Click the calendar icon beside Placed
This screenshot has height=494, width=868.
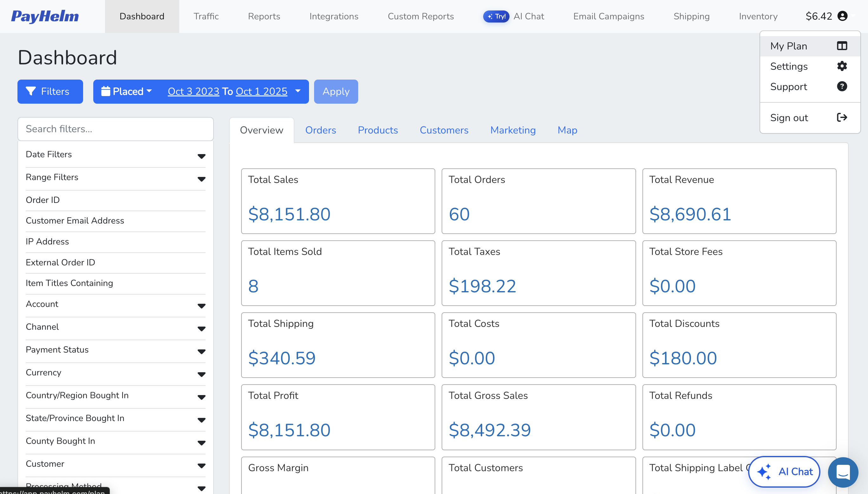106,91
